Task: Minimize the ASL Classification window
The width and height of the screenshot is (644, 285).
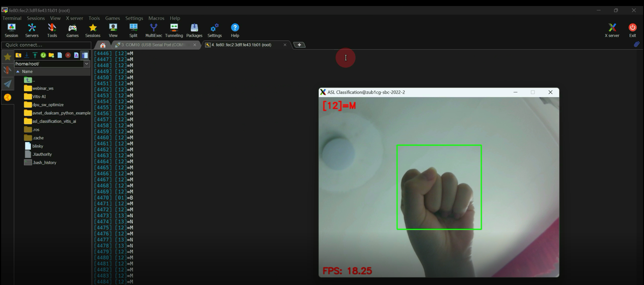Action: [515, 92]
